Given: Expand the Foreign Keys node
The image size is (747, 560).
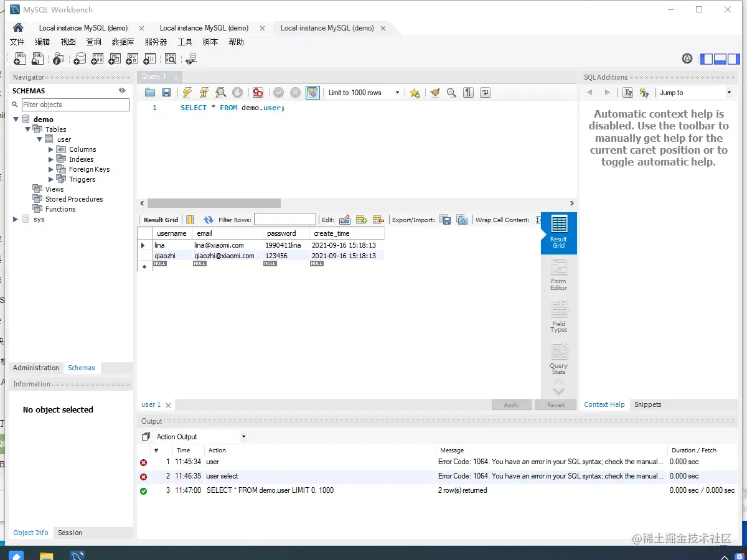Looking at the screenshot, I should pyautogui.click(x=51, y=169).
